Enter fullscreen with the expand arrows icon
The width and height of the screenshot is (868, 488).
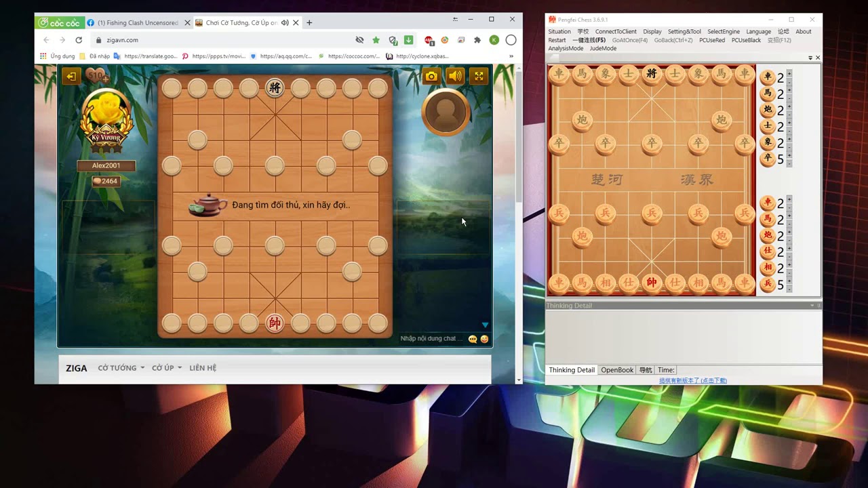click(x=479, y=77)
